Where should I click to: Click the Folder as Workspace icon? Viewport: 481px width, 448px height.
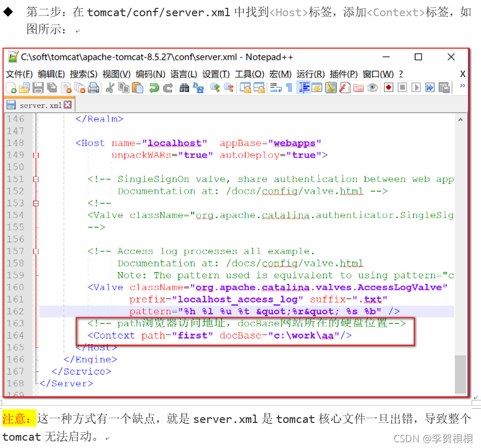coord(358,88)
